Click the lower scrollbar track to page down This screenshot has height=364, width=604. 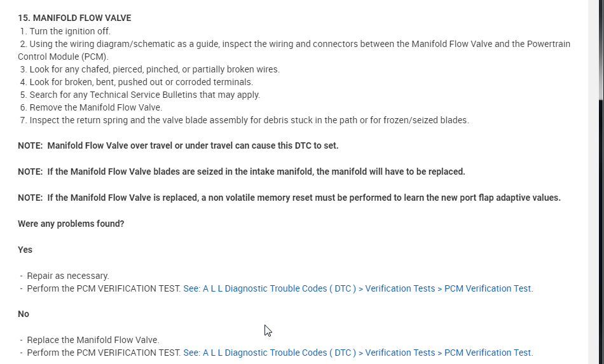point(600,254)
